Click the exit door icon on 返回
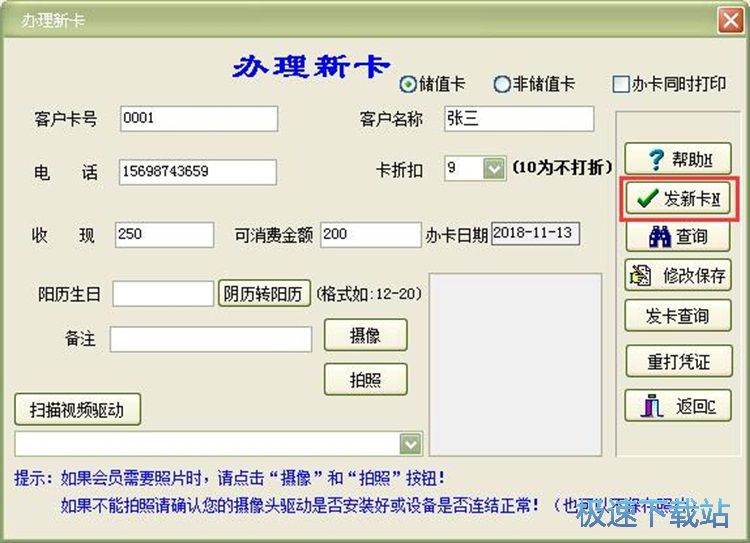 click(x=651, y=406)
